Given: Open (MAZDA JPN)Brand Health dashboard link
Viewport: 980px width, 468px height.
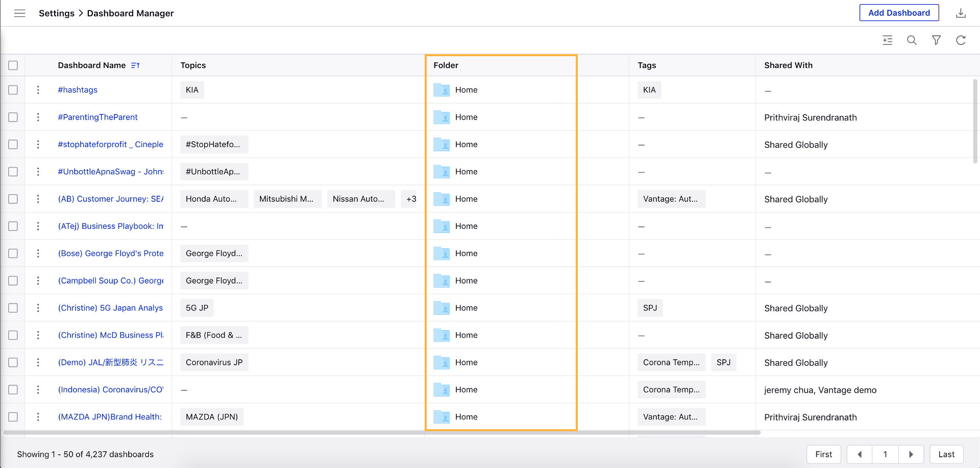Looking at the screenshot, I should [110, 417].
